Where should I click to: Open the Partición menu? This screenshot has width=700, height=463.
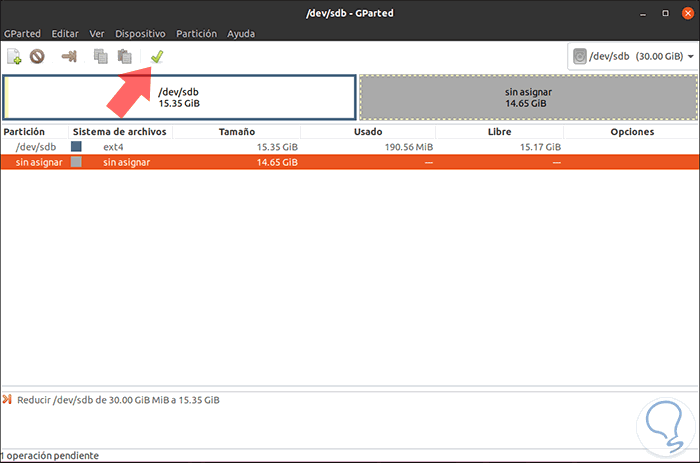pyautogui.click(x=196, y=33)
